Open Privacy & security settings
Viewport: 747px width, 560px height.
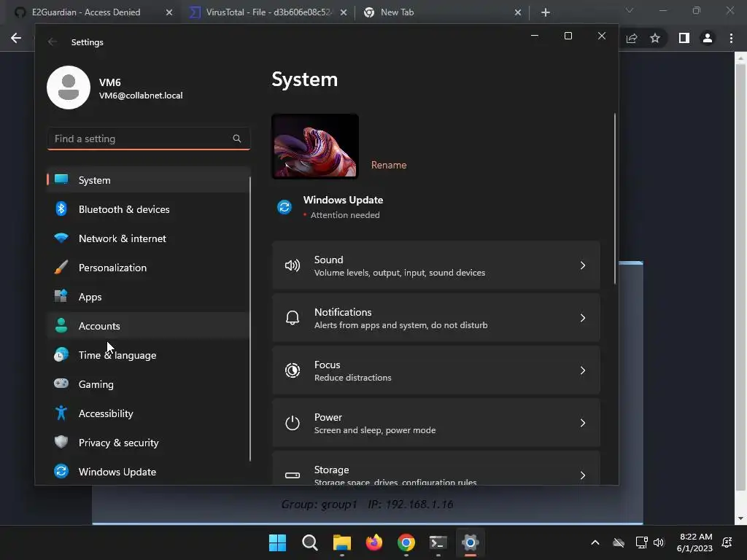coord(148,443)
